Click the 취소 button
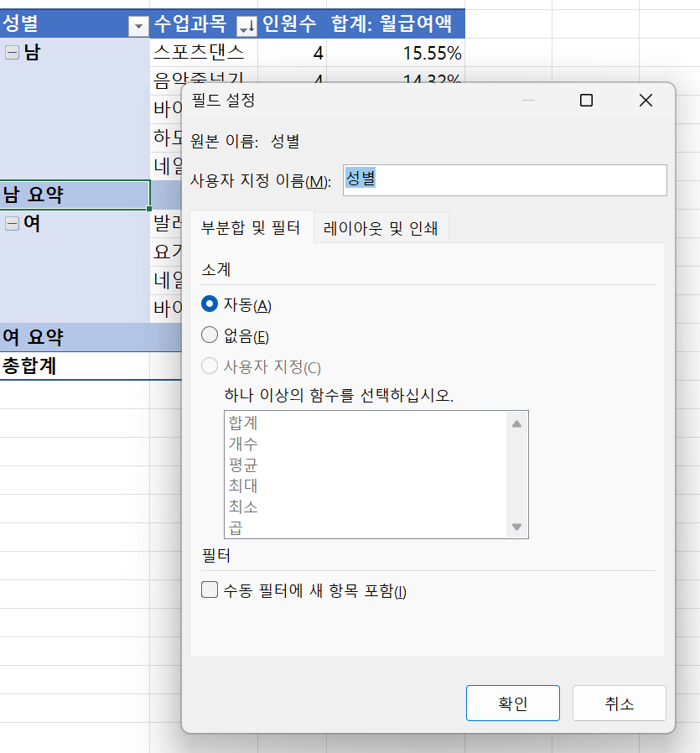The width and height of the screenshot is (700, 753). click(x=619, y=704)
